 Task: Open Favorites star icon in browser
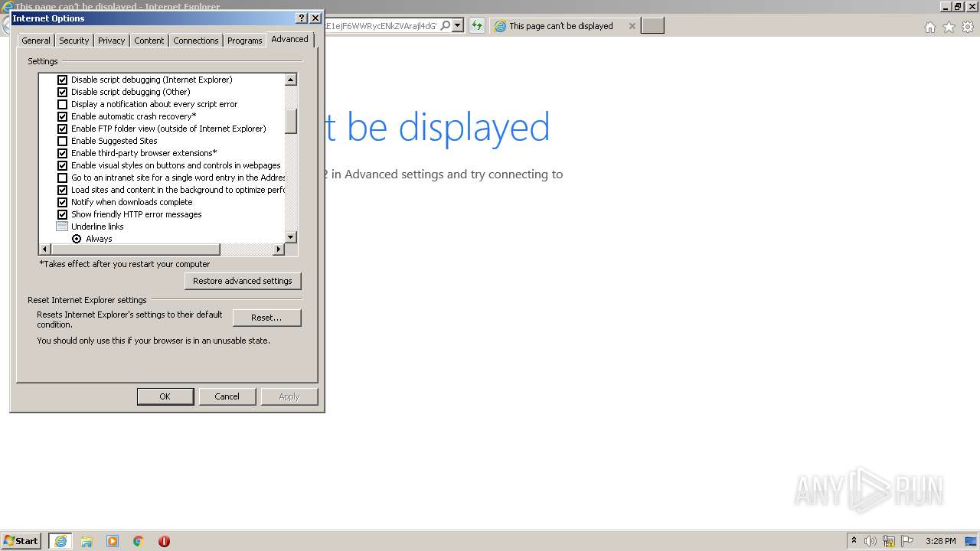coord(949,27)
